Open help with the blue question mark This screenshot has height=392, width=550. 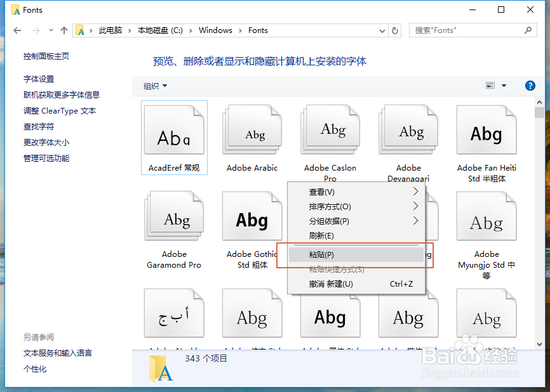(530, 86)
